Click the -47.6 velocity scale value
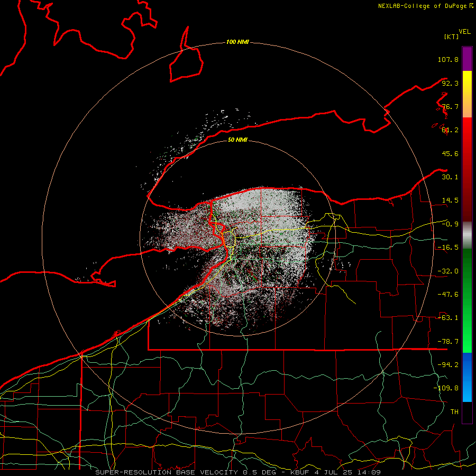 point(448,295)
